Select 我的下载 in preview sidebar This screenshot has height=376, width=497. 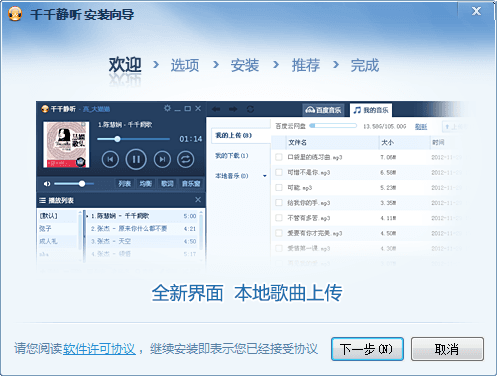point(232,156)
